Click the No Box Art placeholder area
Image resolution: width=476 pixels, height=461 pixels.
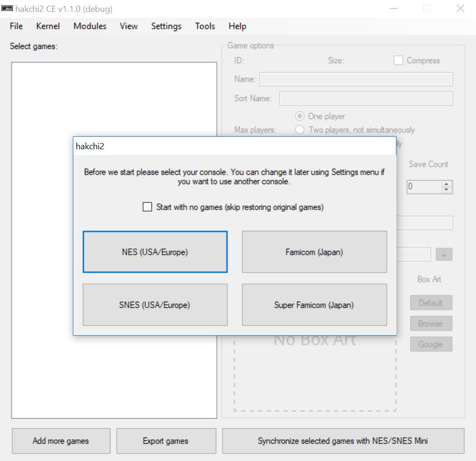pyautogui.click(x=315, y=373)
